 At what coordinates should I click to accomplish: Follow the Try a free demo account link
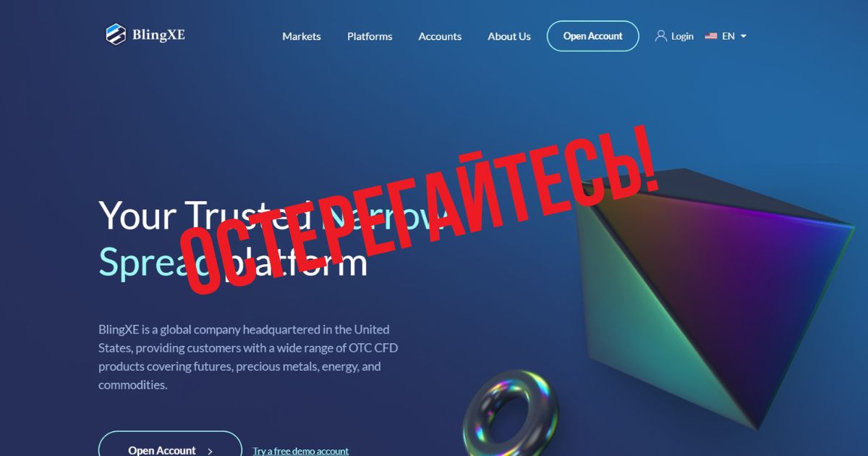pos(301,451)
